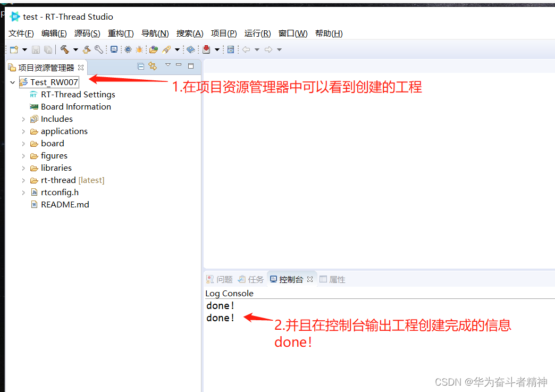Click the blue book SDK manager icon
Screen dimensions: 555x392
pos(191,49)
